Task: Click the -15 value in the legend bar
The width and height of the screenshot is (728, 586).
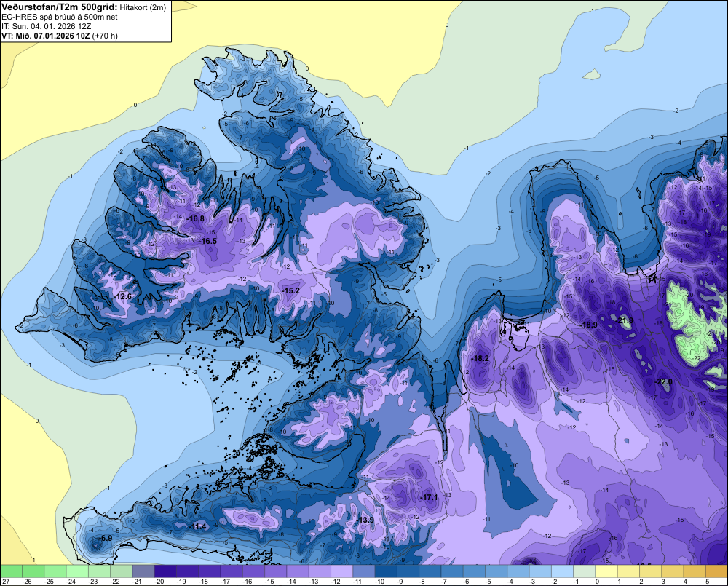Action: click(270, 582)
